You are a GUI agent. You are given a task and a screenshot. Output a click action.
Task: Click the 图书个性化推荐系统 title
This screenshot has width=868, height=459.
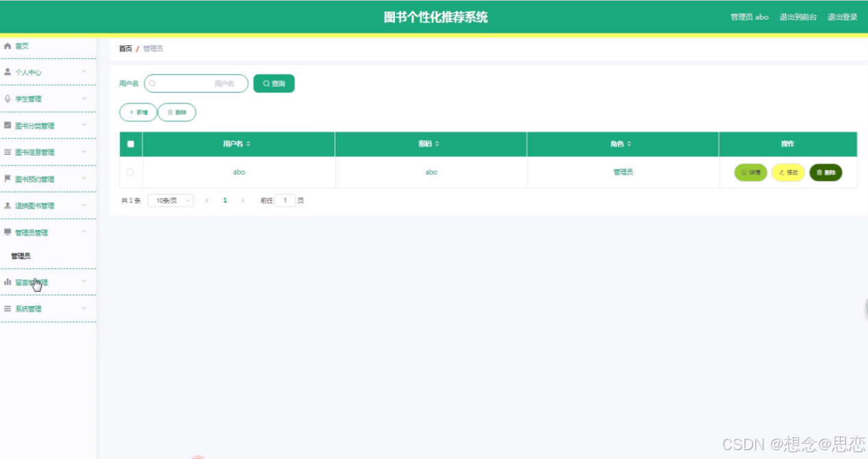(x=435, y=17)
